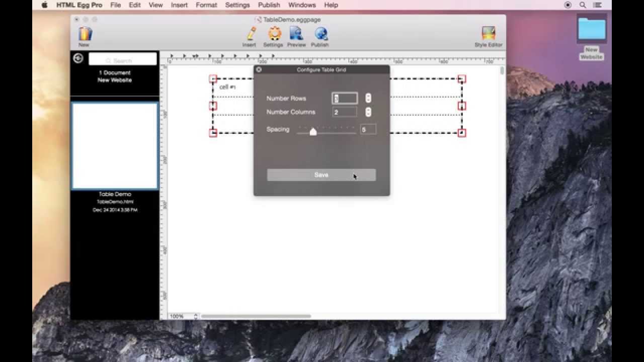
Task: Click the bottom-left red table handle
Action: [x=213, y=133]
